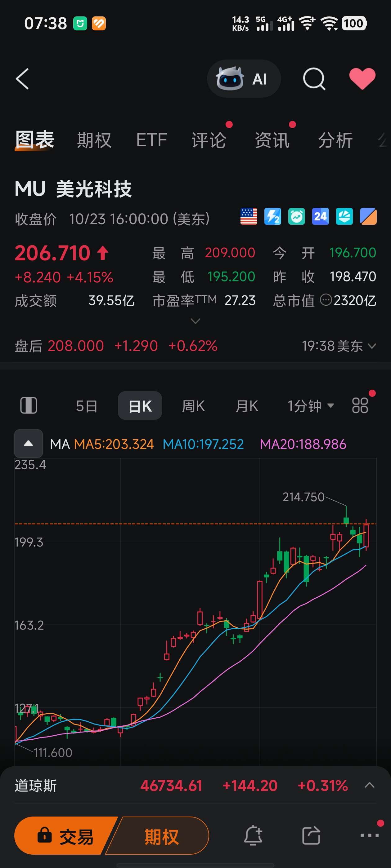Expand the 道琼斯 index bar chevron
Image resolution: width=391 pixels, height=868 pixels.
[x=370, y=785]
